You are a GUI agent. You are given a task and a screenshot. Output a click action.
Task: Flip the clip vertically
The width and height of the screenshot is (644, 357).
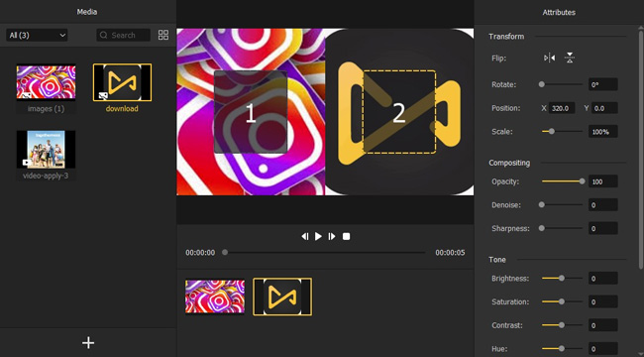click(x=570, y=58)
